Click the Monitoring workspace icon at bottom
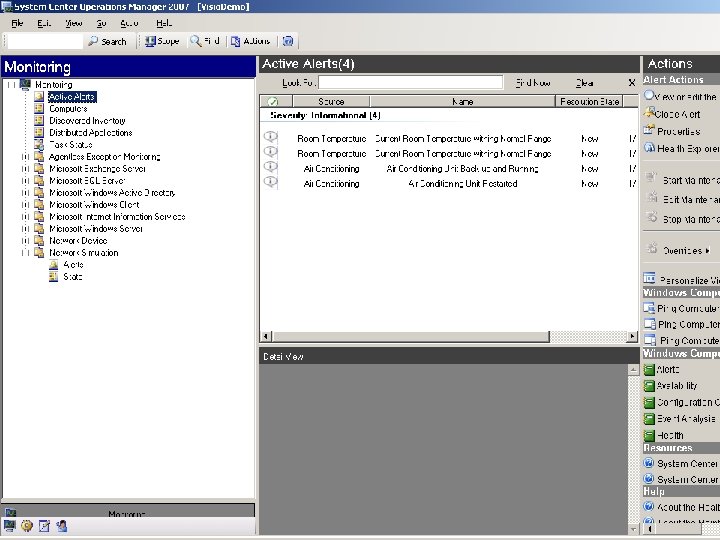Image resolution: width=720 pixels, height=540 pixels. [x=10, y=526]
